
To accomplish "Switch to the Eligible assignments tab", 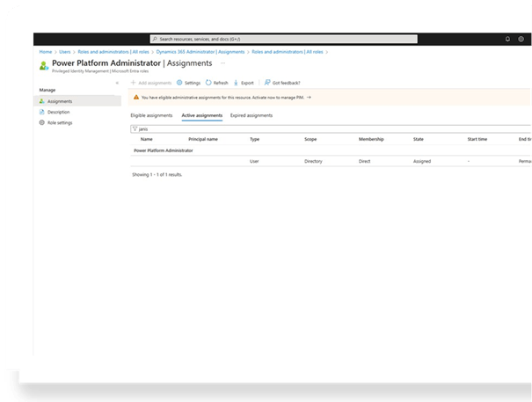I will 151,115.
